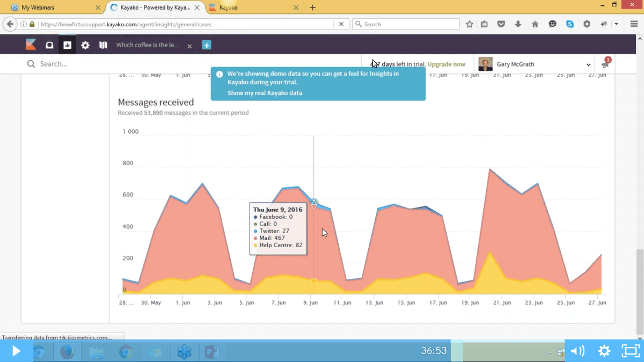
Task: Bookmark this page with the star icon
Action: [470, 24]
